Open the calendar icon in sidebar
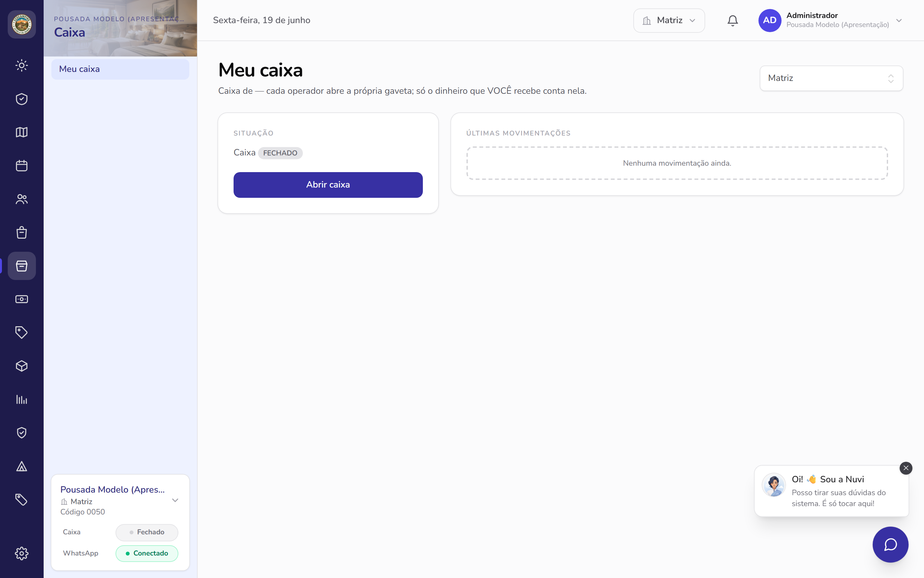This screenshot has width=924, height=578. click(22, 165)
